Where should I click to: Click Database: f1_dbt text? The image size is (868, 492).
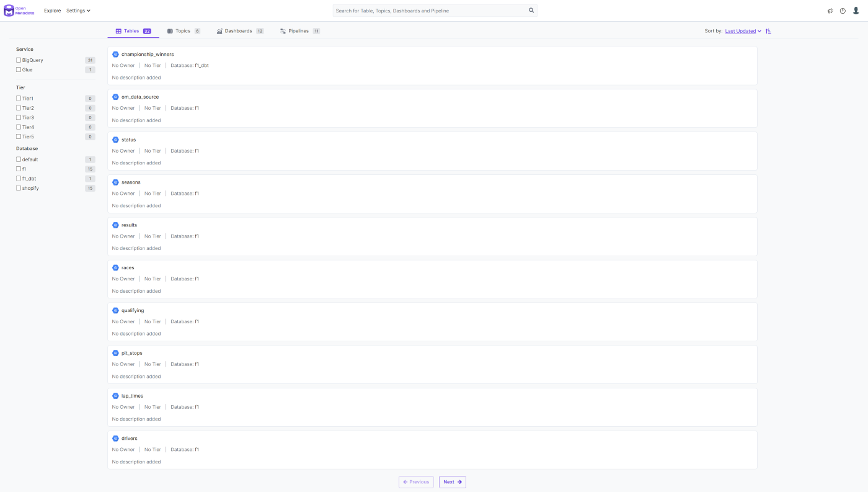pos(190,66)
